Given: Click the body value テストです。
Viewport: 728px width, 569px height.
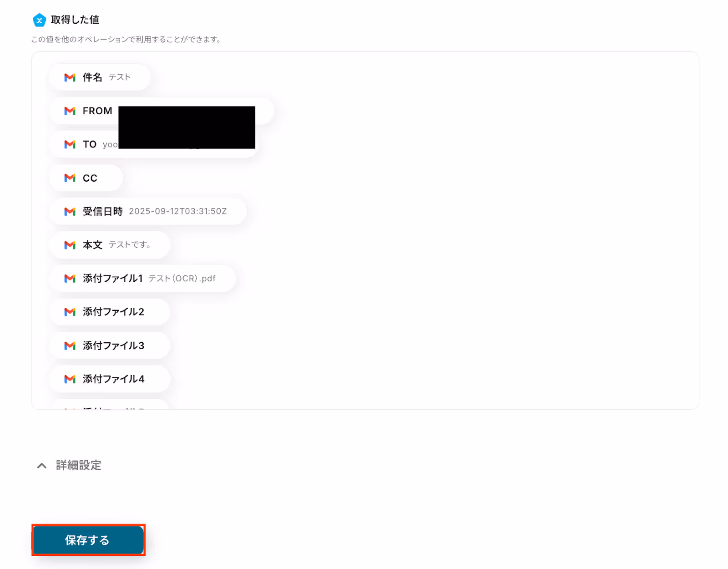Looking at the screenshot, I should tap(130, 245).
